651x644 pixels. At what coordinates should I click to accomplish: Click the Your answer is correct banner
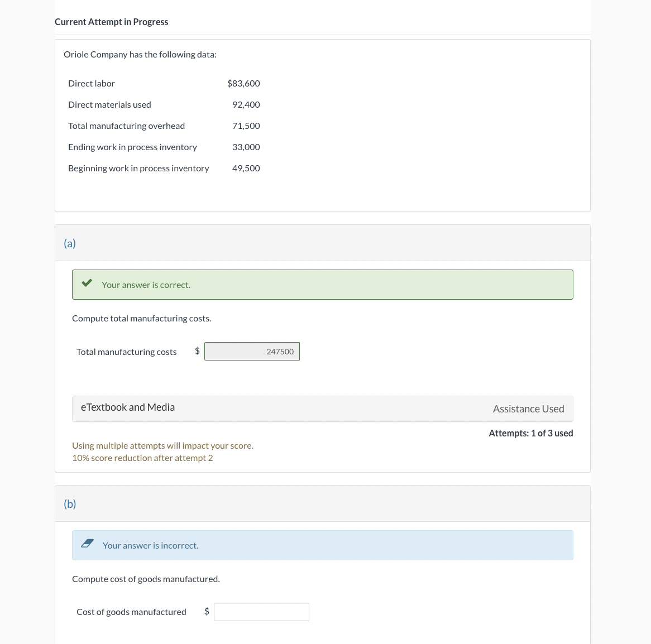pos(323,285)
